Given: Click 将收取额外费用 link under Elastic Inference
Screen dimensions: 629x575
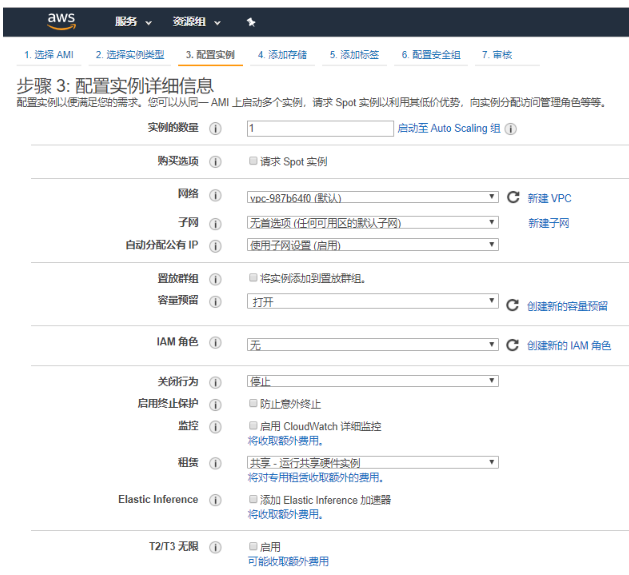Looking at the screenshot, I should tap(285, 514).
